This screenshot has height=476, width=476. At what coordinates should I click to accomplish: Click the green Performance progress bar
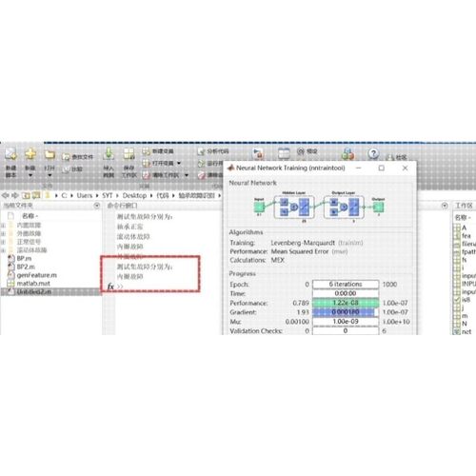[x=346, y=303]
